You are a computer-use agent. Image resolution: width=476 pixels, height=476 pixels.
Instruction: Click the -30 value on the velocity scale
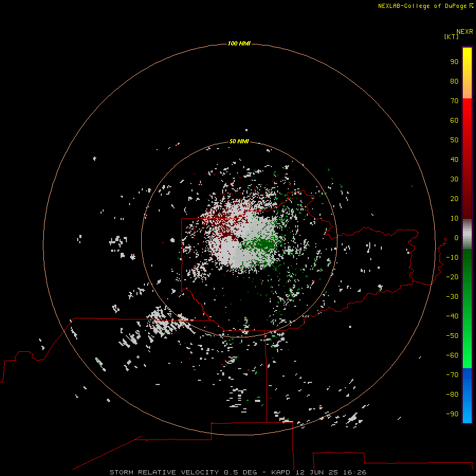pyautogui.click(x=452, y=297)
